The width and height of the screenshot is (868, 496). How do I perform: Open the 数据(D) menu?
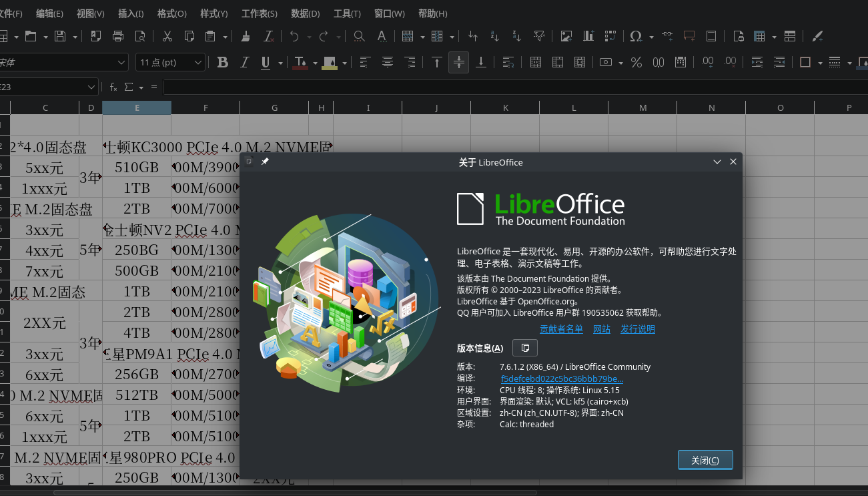point(305,13)
